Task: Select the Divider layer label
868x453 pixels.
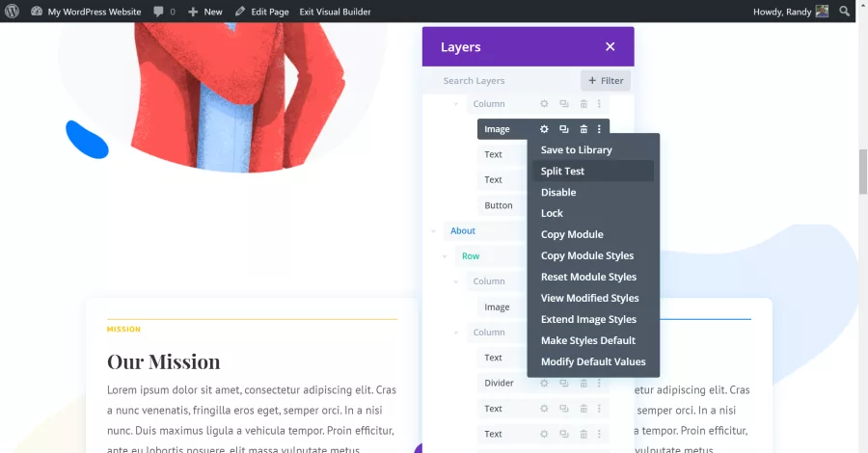Action: coord(499,383)
